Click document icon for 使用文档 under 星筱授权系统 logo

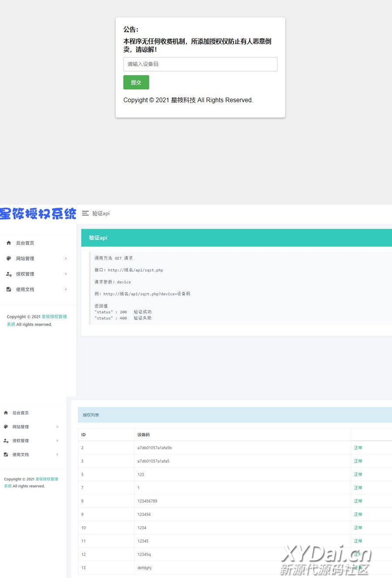(x=9, y=289)
